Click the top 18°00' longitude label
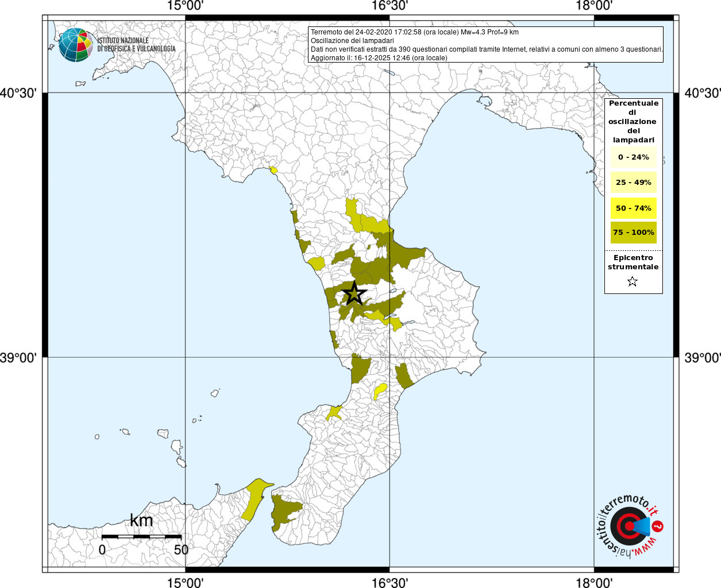The height and width of the screenshot is (588, 721). click(594, 6)
